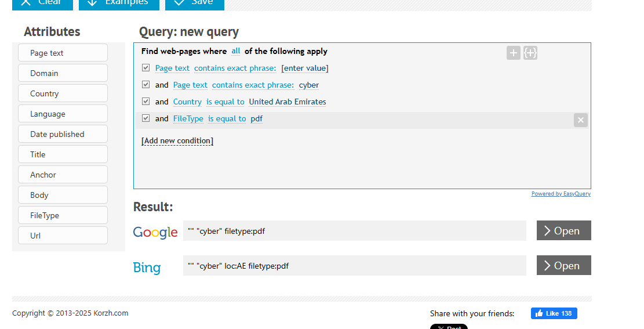
Task: Select Language in Attributes list
Action: [63, 114]
